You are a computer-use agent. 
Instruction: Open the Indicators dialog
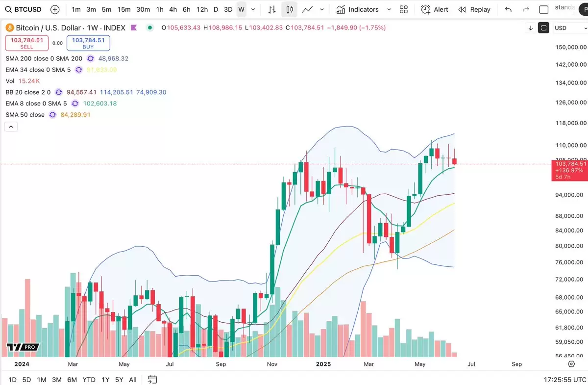[x=357, y=9]
